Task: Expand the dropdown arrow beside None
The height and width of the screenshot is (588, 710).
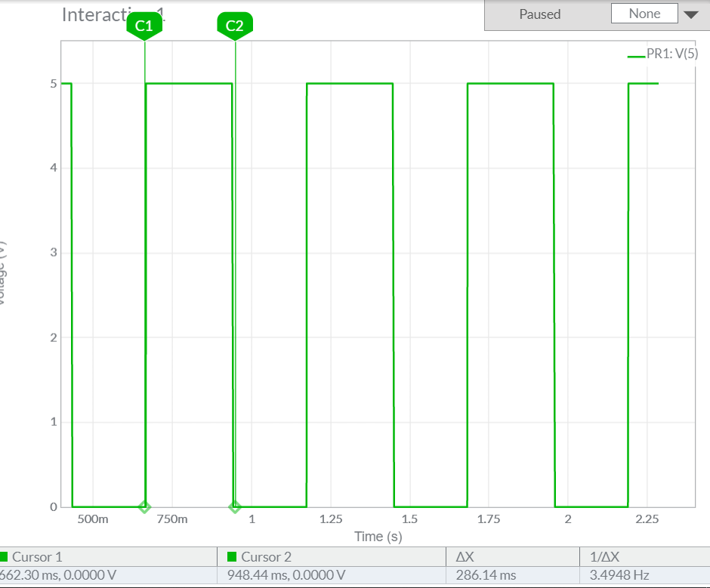Action: pyautogui.click(x=690, y=14)
